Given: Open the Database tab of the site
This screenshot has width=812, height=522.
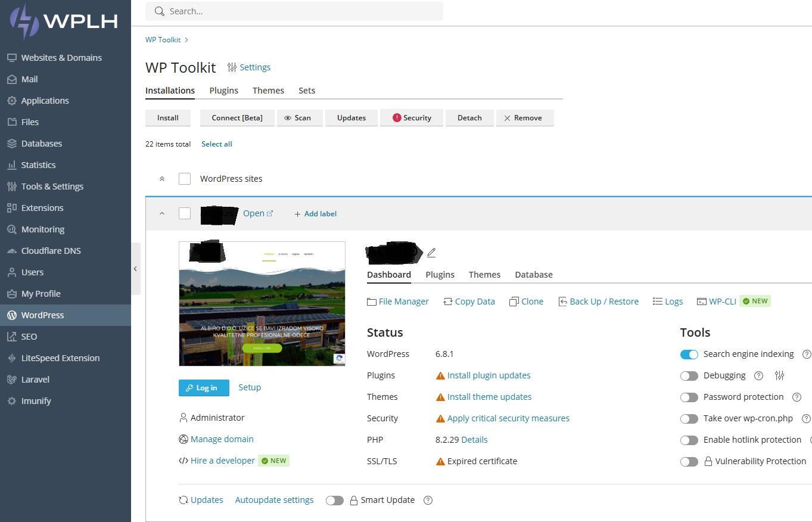Looking at the screenshot, I should click(534, 275).
